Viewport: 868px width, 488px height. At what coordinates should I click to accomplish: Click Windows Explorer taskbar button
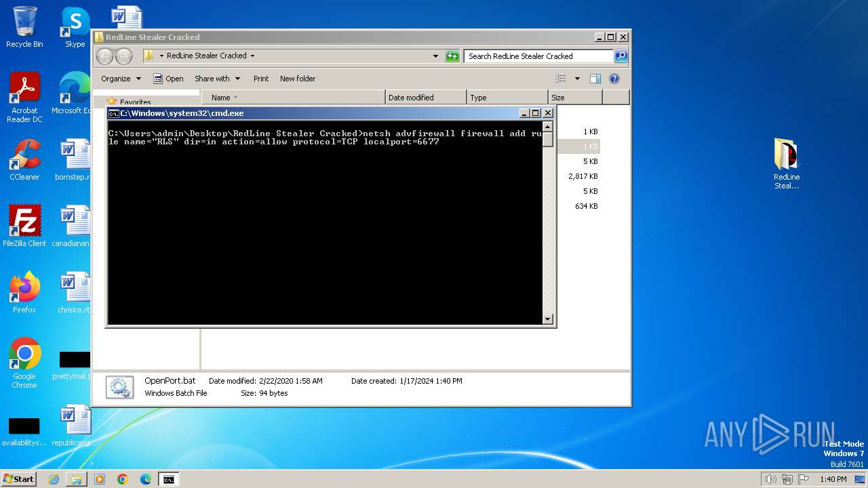(x=77, y=479)
